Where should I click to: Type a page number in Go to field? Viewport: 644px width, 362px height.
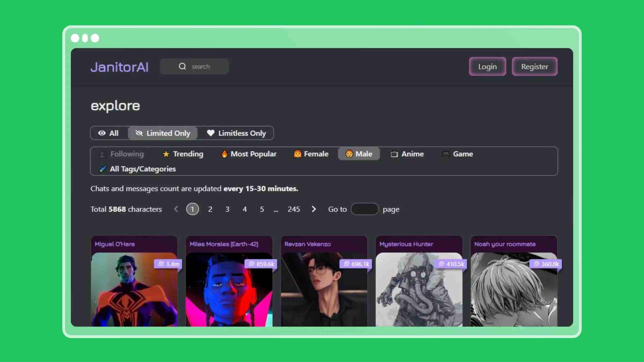pyautogui.click(x=365, y=209)
